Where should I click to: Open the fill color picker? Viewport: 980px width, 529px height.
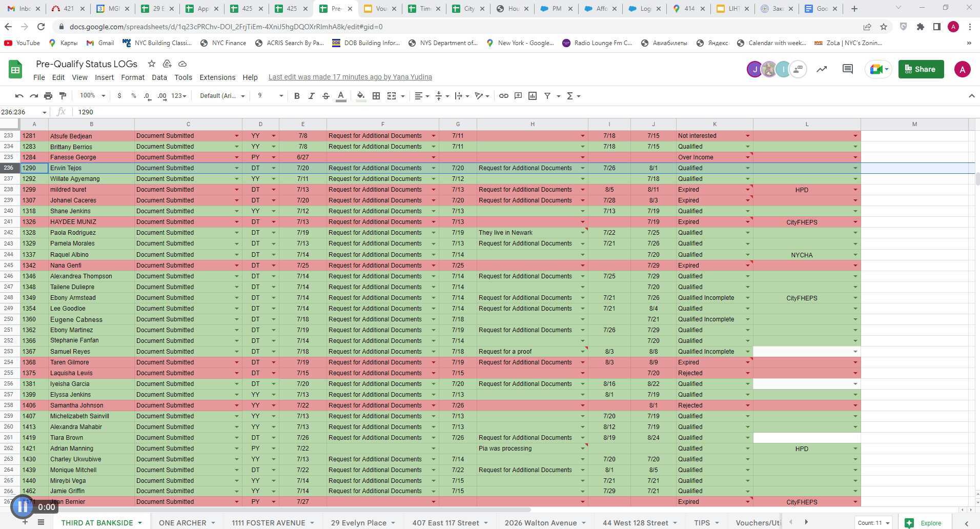tap(361, 96)
